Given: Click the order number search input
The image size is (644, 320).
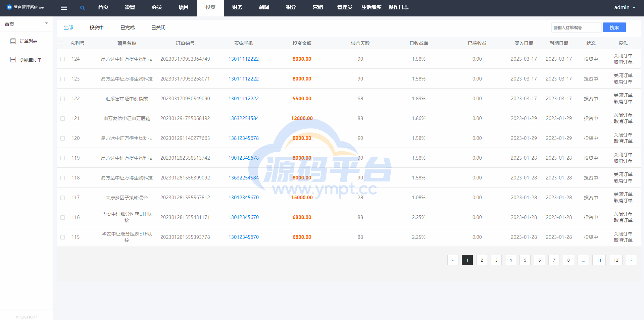Looking at the screenshot, I should pos(576,28).
